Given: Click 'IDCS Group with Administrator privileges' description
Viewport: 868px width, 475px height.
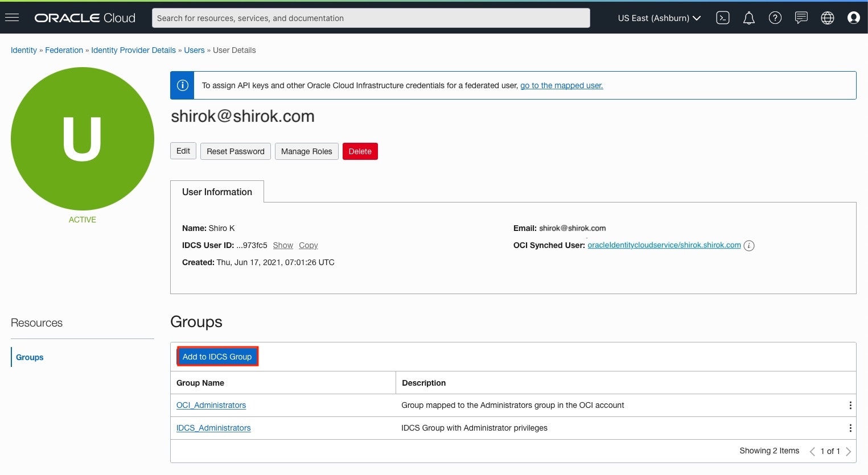Looking at the screenshot, I should pyautogui.click(x=475, y=428).
